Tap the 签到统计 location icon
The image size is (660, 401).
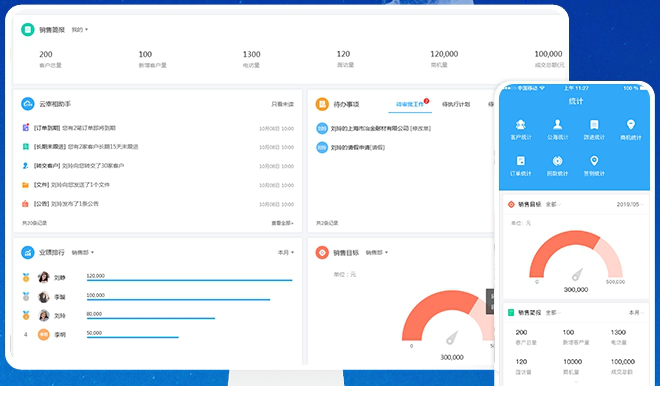[x=593, y=162]
